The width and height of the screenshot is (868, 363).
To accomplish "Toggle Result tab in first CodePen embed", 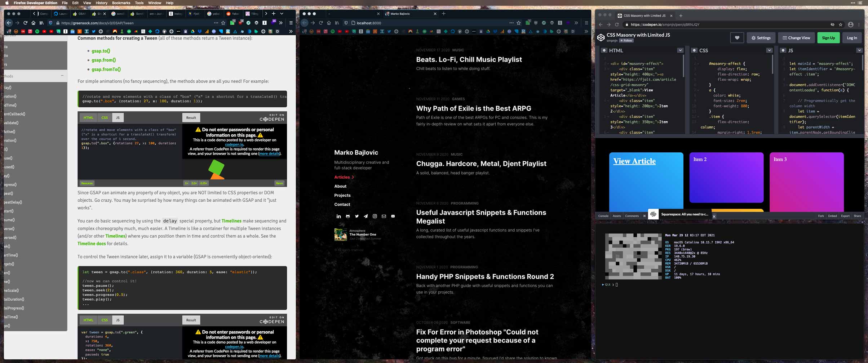I will pyautogui.click(x=191, y=117).
